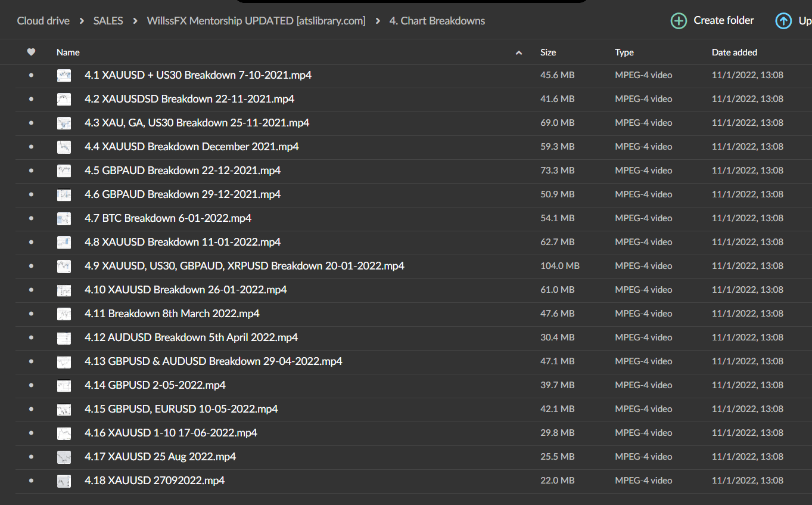812x505 pixels.
Task: Select 4.10 XAUUSD Breakdown 26-01-2022 file
Action: coord(185,290)
